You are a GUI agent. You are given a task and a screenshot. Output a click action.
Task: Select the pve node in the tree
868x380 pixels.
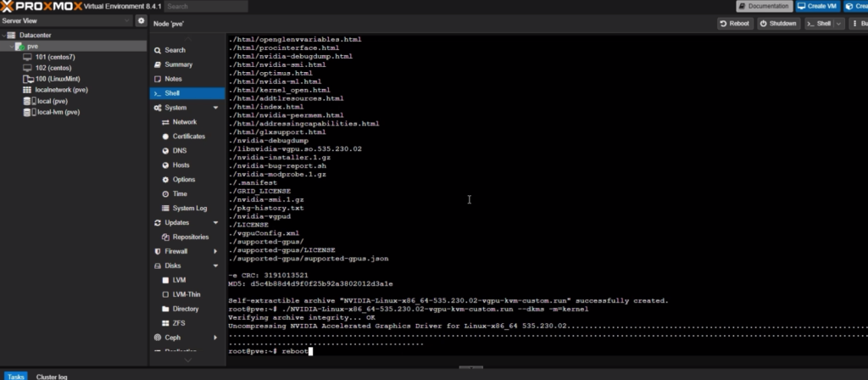[x=32, y=47]
